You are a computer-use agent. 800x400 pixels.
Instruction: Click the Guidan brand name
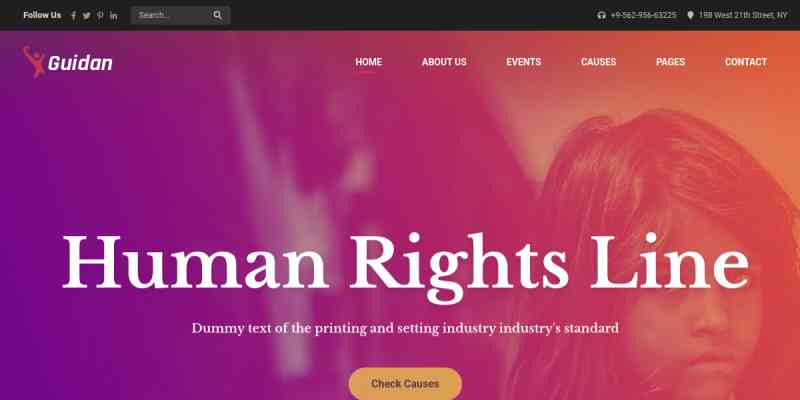point(80,63)
